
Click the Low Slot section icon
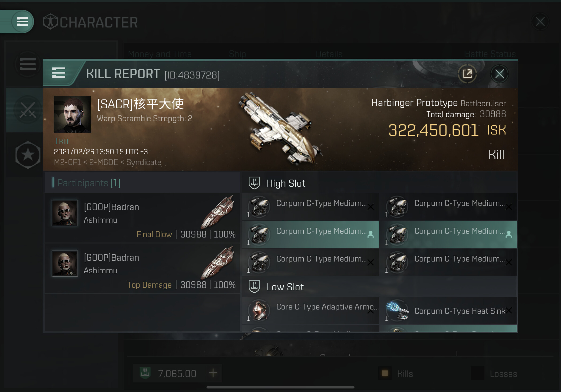tap(254, 287)
